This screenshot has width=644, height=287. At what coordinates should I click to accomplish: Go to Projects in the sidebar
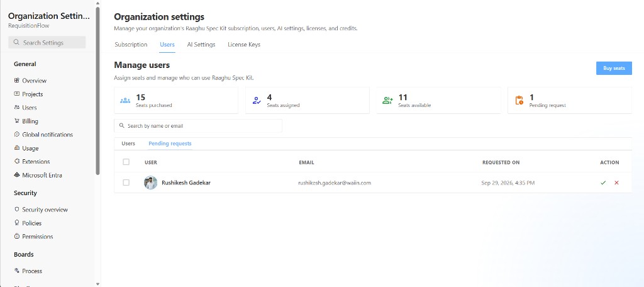pyautogui.click(x=33, y=94)
